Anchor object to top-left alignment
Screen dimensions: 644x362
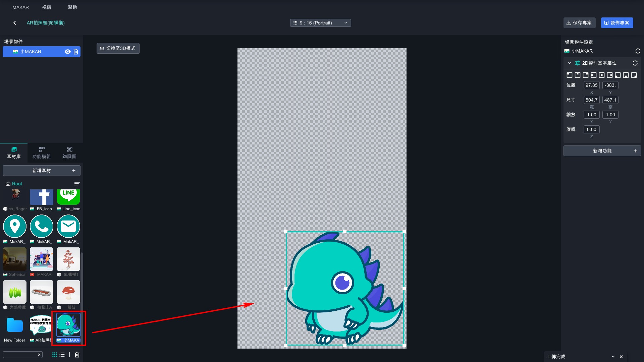(569, 75)
